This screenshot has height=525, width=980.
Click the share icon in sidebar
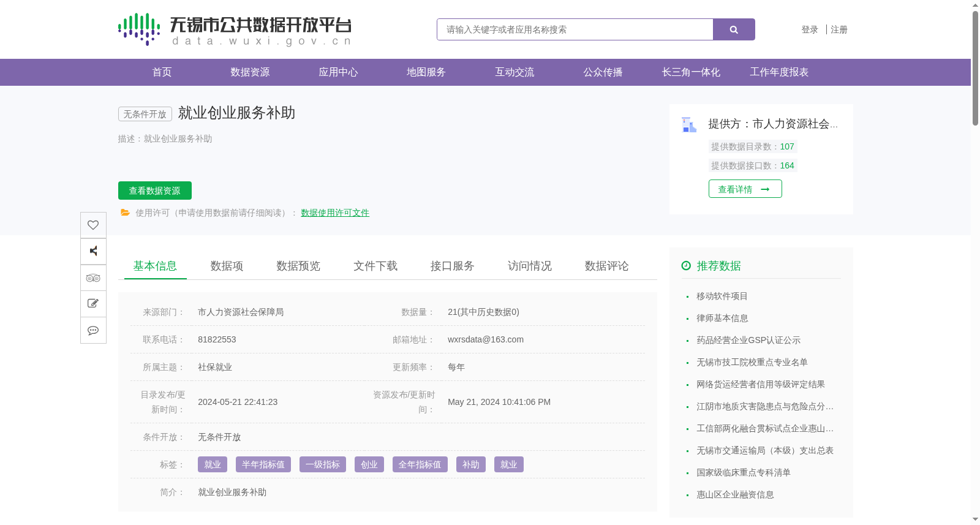tap(93, 251)
